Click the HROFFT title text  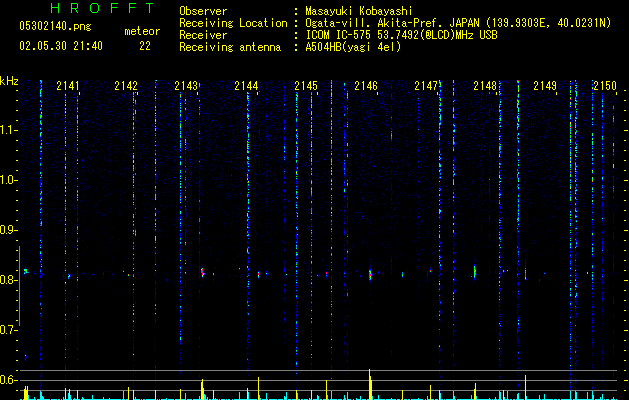103,8
